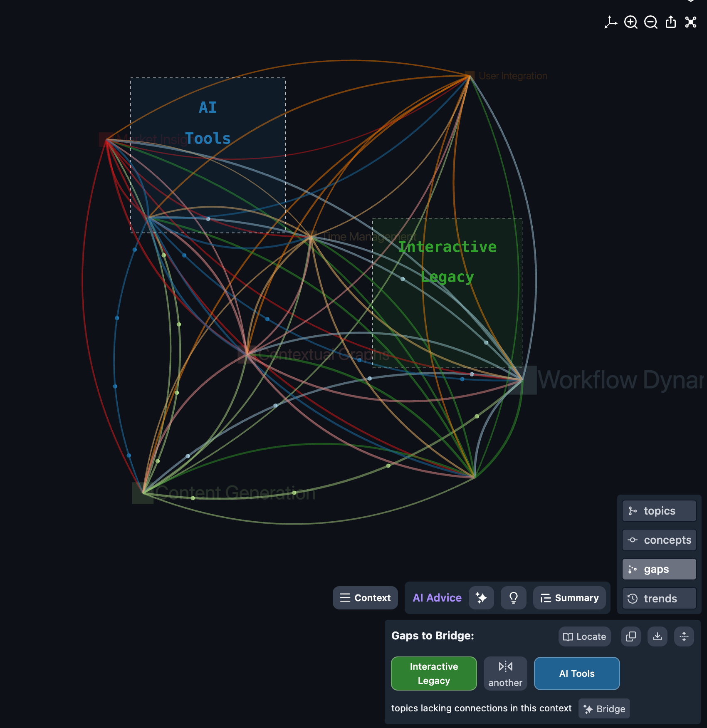
Task: Click the Interactive Legacy cluster label
Action: [447, 262]
